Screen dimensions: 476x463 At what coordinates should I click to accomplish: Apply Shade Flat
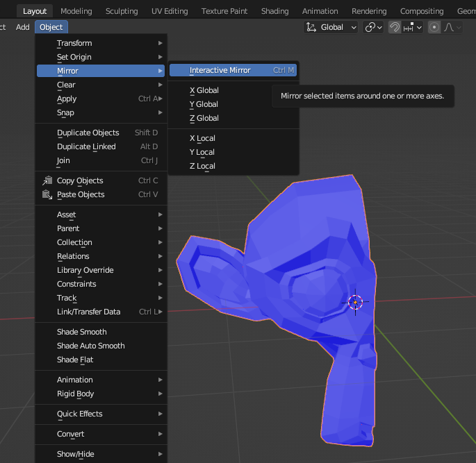[101, 360]
